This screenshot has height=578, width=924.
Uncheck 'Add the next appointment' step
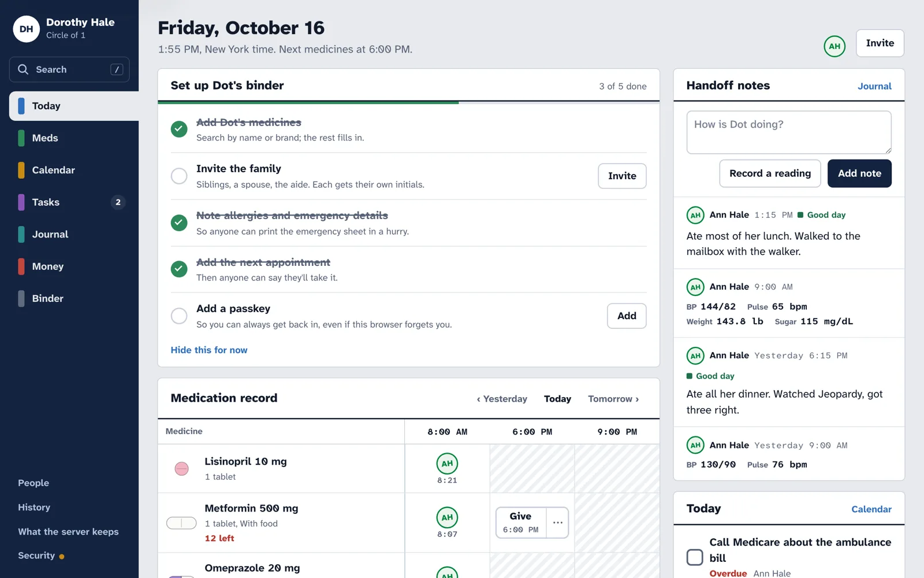pyautogui.click(x=179, y=269)
